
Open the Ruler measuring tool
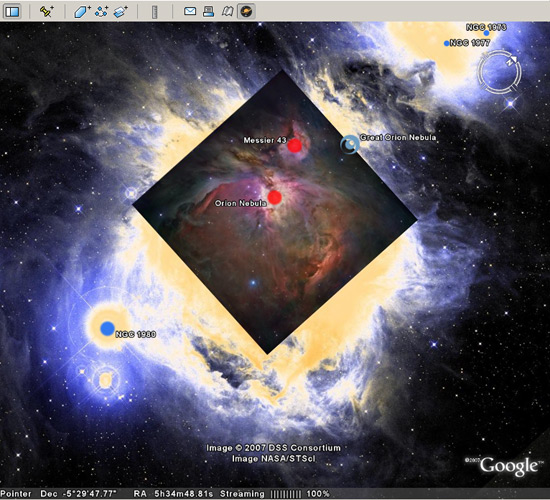pyautogui.click(x=155, y=12)
